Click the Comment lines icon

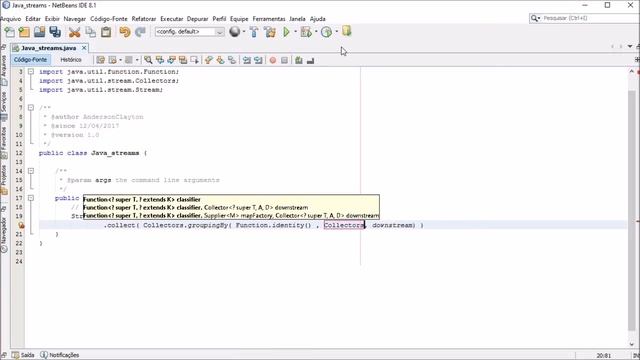click(299, 60)
